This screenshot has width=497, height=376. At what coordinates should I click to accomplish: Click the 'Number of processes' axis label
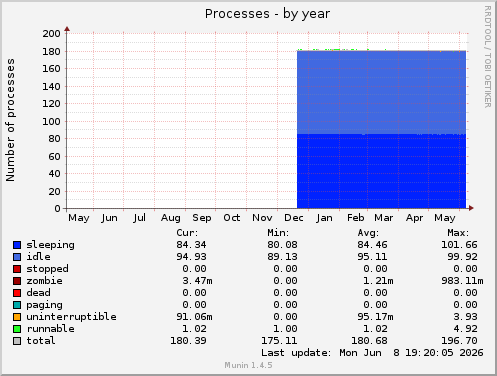click(x=10, y=120)
